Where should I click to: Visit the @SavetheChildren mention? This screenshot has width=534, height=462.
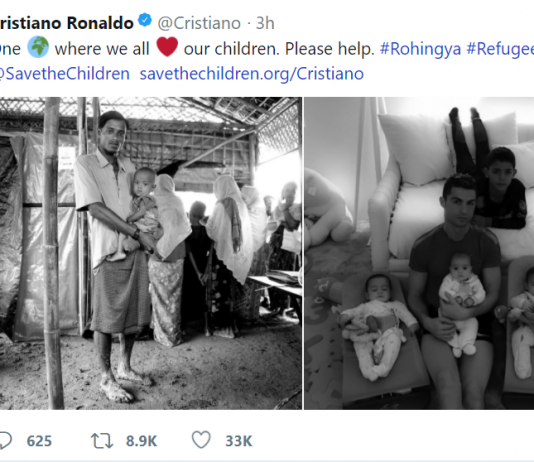click(65, 74)
